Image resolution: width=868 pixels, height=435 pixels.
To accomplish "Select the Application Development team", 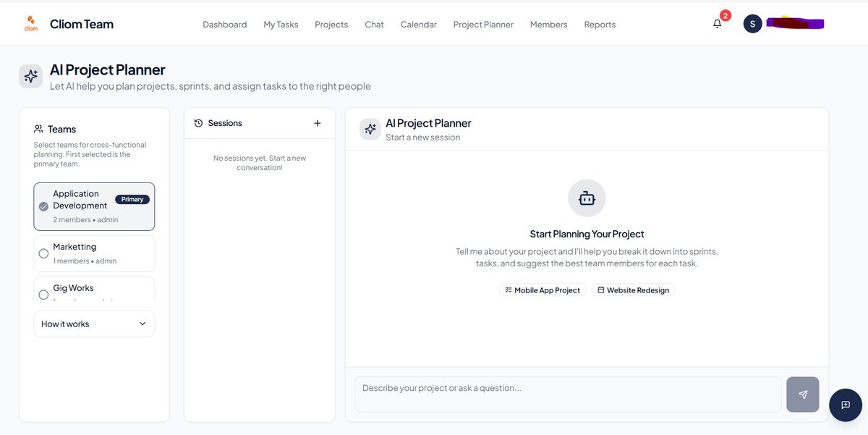I will click(94, 206).
